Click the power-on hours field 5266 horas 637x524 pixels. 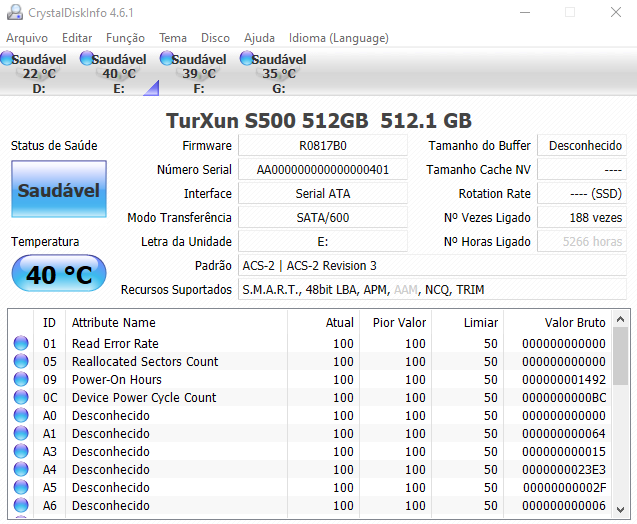click(582, 241)
